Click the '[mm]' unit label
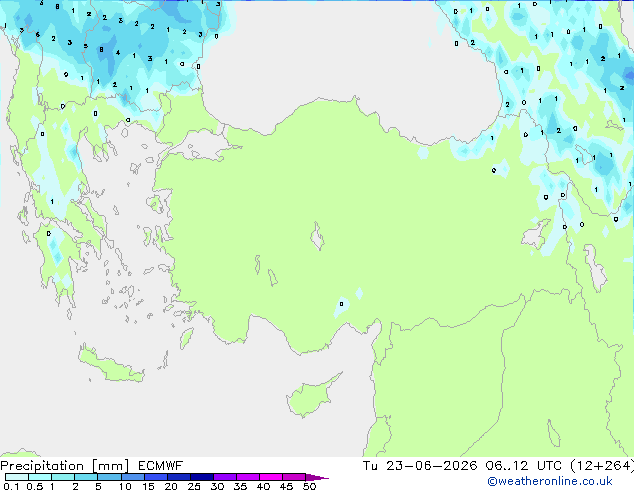Image resolution: width=634 pixels, height=490 pixels. [x=110, y=466]
